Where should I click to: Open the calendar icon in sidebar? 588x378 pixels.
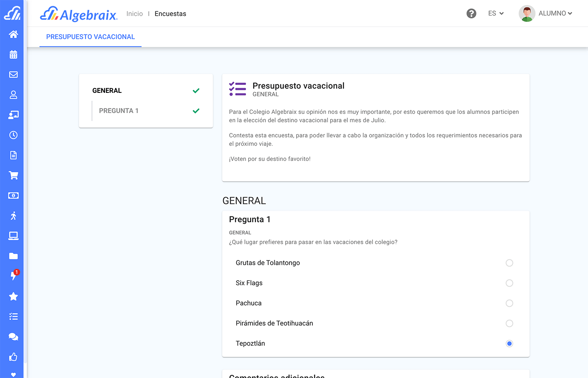13,55
